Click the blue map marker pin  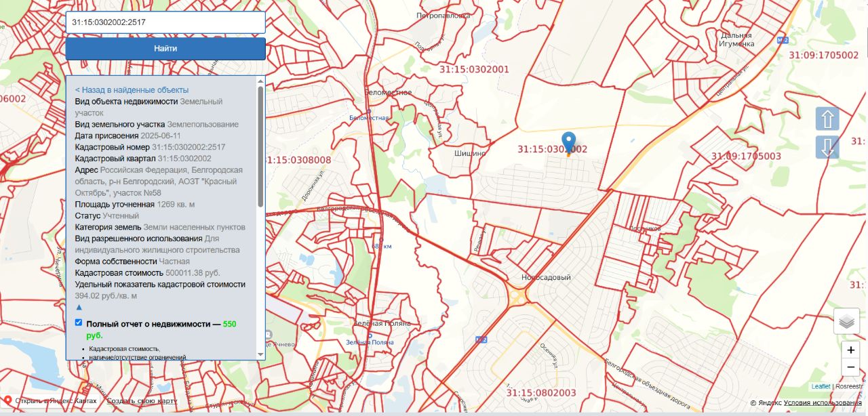point(568,144)
